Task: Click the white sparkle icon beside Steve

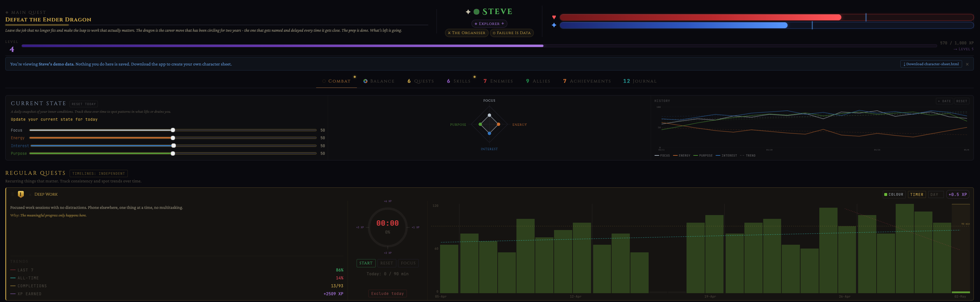Action: [468, 12]
